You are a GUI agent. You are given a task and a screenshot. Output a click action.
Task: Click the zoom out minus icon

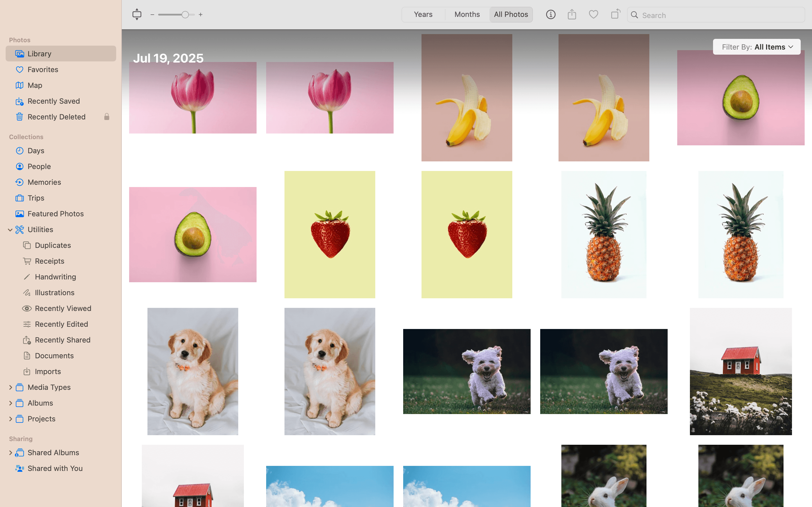[152, 15]
